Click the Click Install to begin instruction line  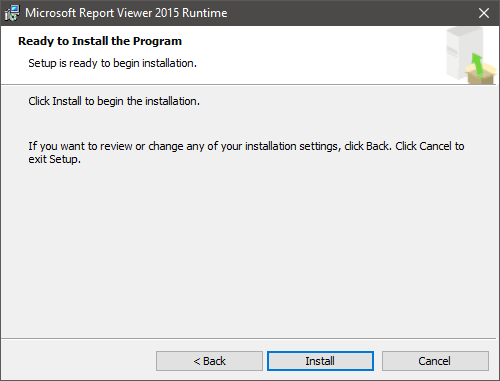click(x=114, y=101)
